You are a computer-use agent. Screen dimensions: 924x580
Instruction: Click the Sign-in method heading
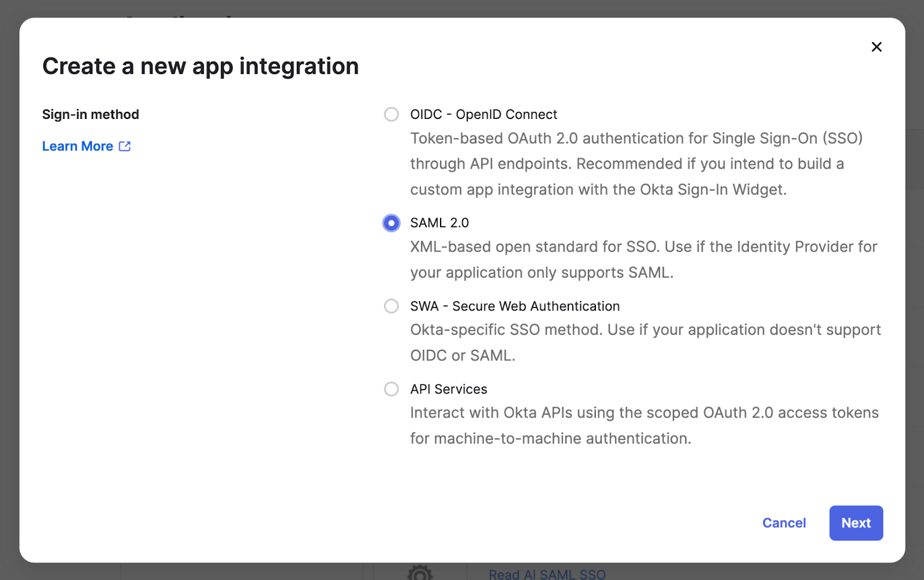(x=90, y=114)
